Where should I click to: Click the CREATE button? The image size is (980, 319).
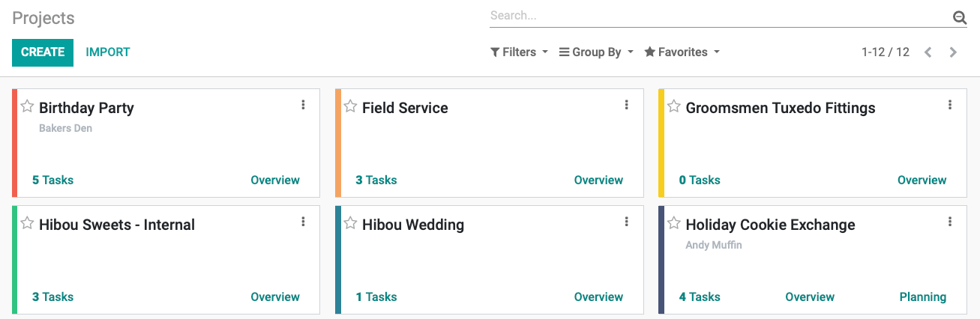coord(43,52)
